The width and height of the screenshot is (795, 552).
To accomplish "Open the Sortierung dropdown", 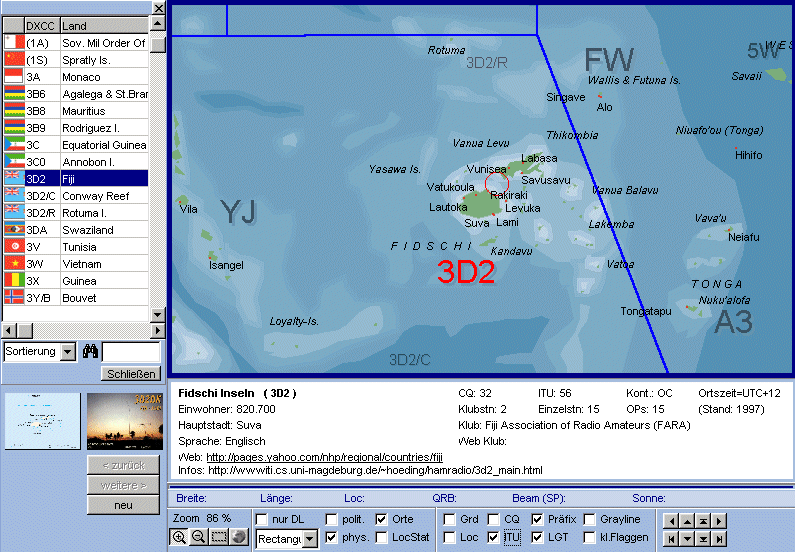I will click(68, 352).
